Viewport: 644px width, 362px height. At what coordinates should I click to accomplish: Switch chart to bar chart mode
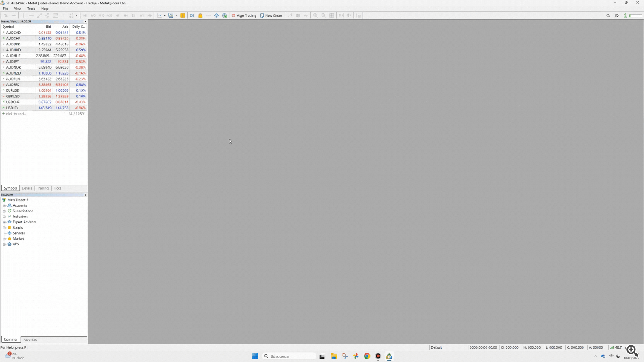click(290, 15)
